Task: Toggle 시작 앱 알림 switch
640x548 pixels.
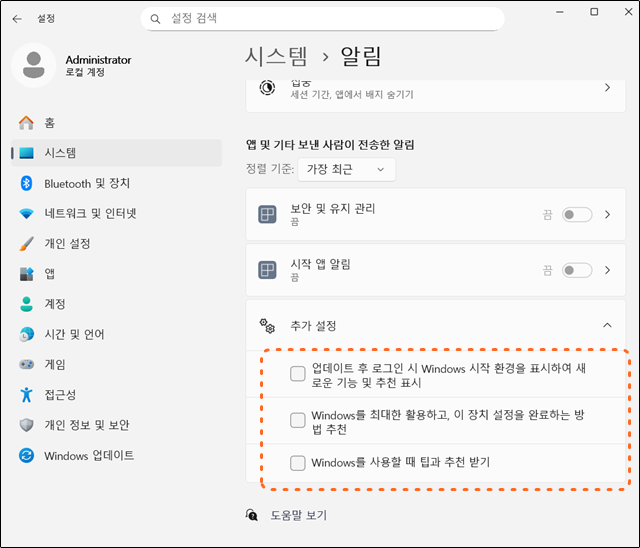Action: [577, 270]
